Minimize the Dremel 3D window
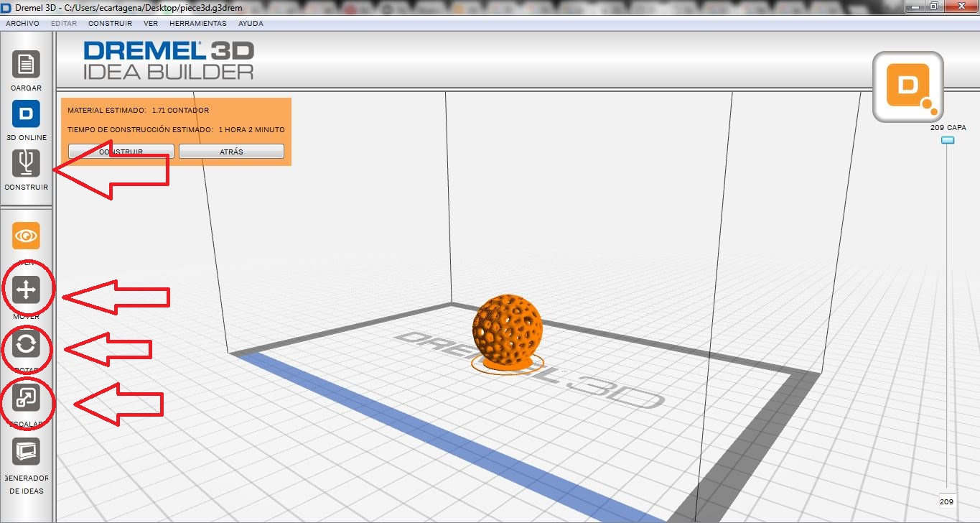The width and height of the screenshot is (980, 523). 913,6
